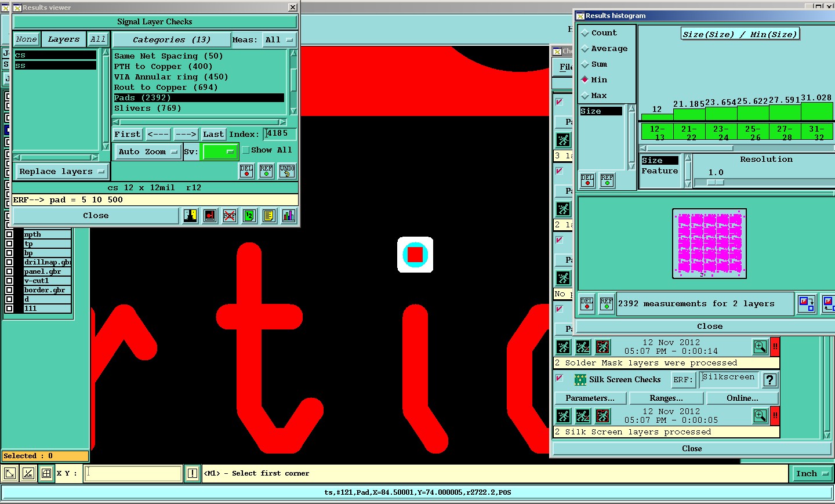
Task: Open the Replace layers dropdown
Action: 61,172
